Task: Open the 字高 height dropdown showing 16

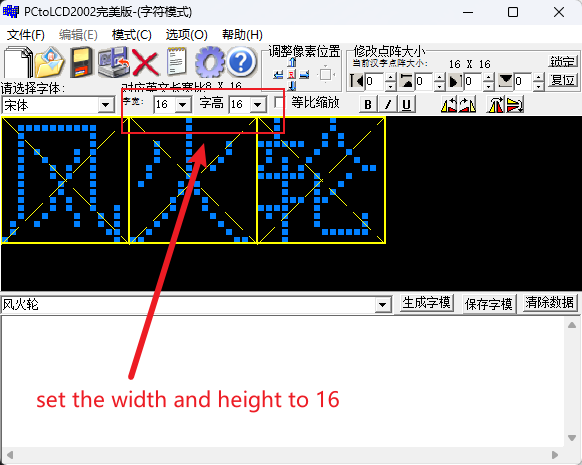Action: (x=258, y=105)
